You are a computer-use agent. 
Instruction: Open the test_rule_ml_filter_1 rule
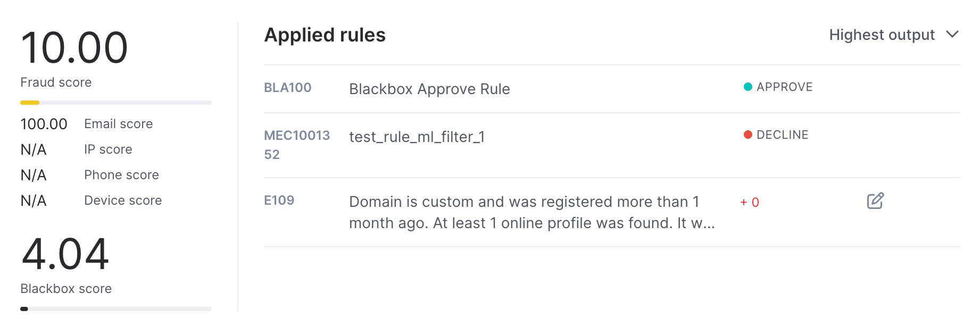coord(417,137)
